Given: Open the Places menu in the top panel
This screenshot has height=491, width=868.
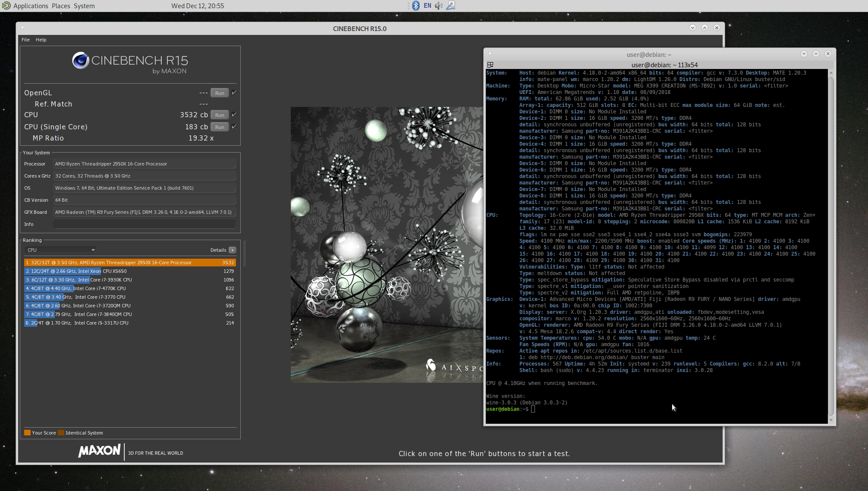Looking at the screenshot, I should pyautogui.click(x=61, y=6).
